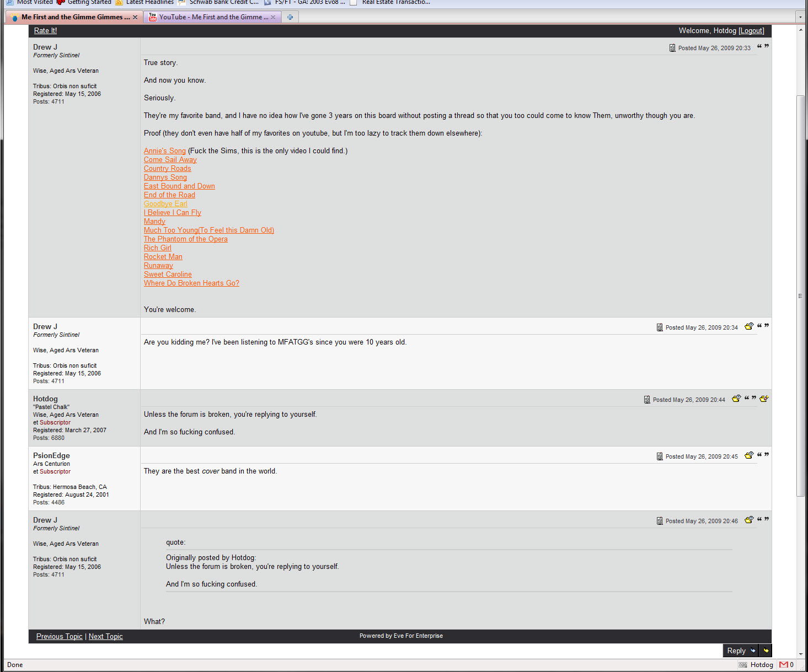808x672 pixels.
Task: Follow the Logout link
Action: click(751, 31)
